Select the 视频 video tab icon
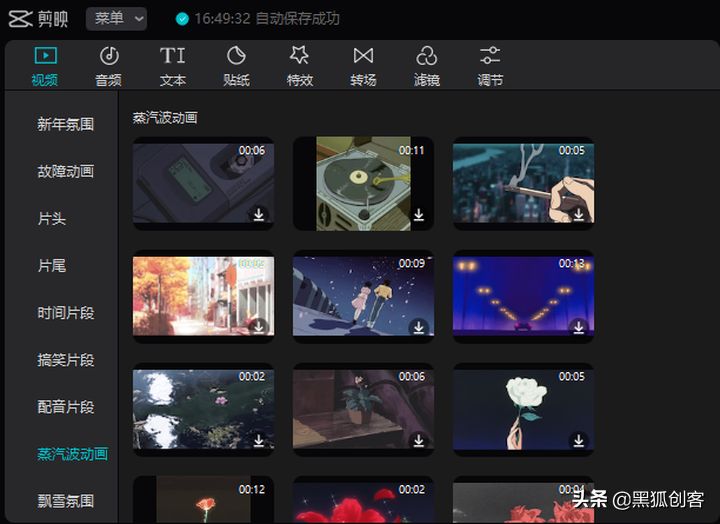This screenshot has width=720, height=524. tap(45, 56)
